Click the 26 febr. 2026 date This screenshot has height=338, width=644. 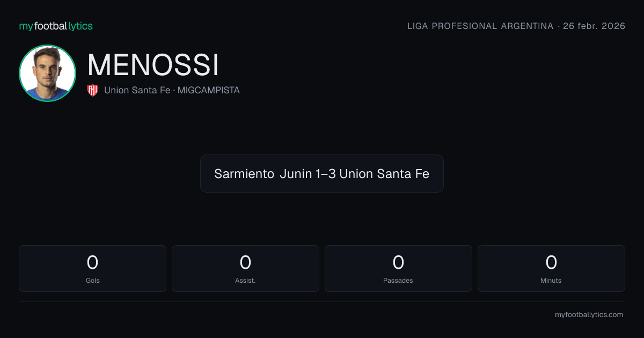pos(594,26)
